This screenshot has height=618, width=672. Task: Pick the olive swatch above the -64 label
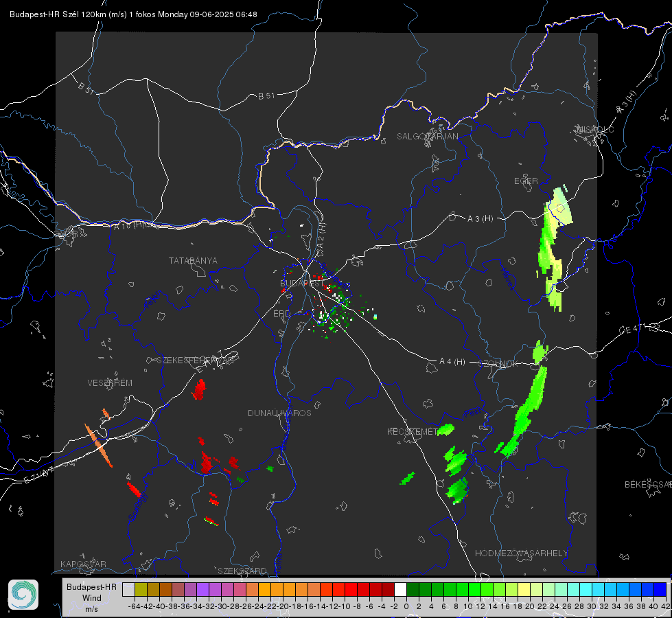[141, 589]
